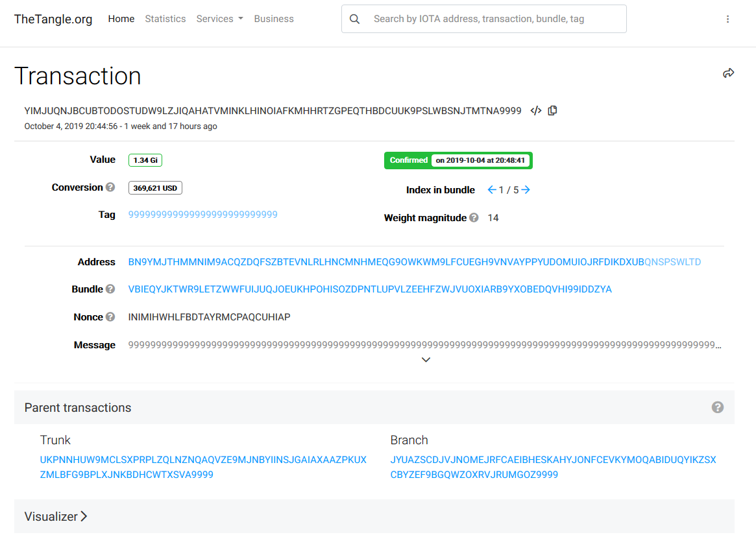This screenshot has width=756, height=548.
Task: Switch to the Statistics page
Action: pyautogui.click(x=165, y=19)
